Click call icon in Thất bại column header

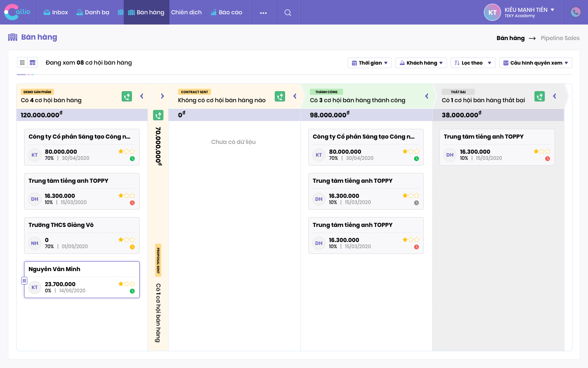pyautogui.click(x=540, y=96)
